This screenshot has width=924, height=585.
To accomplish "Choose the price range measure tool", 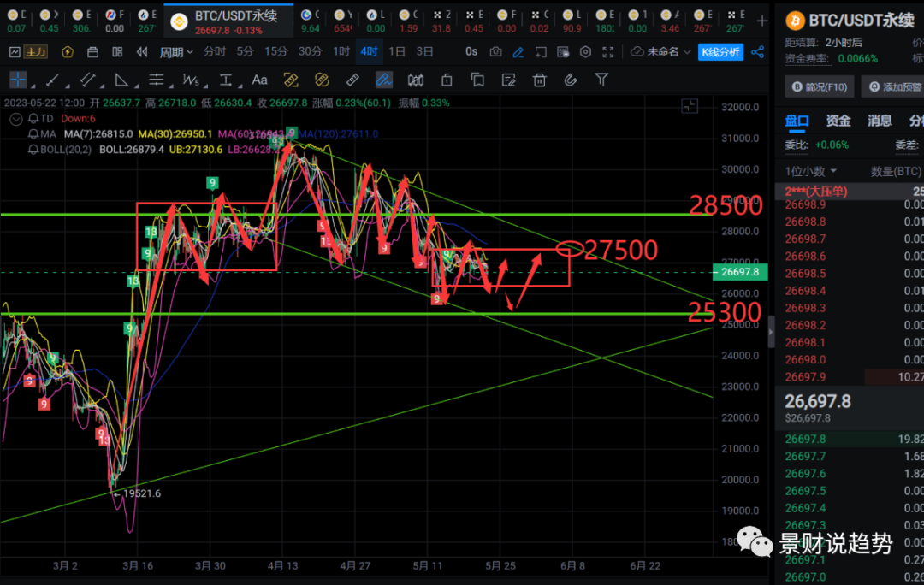I will (x=225, y=80).
